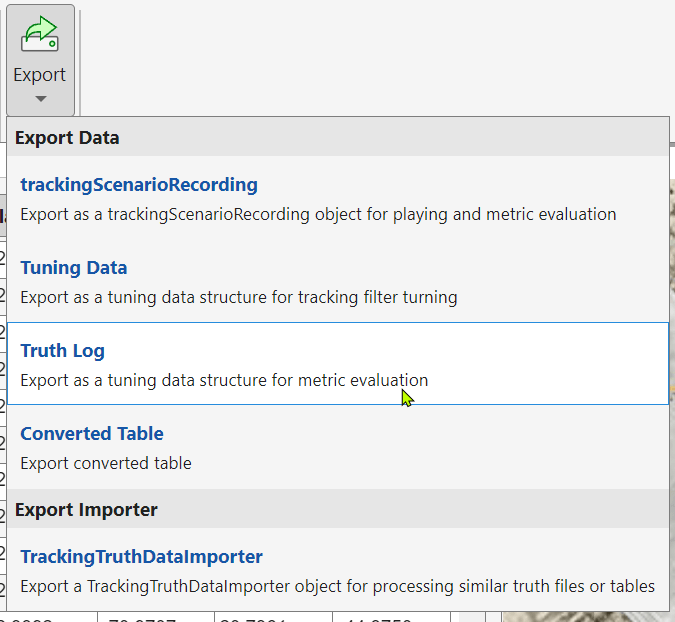Choose Tuning Data from export menu

coord(74,268)
